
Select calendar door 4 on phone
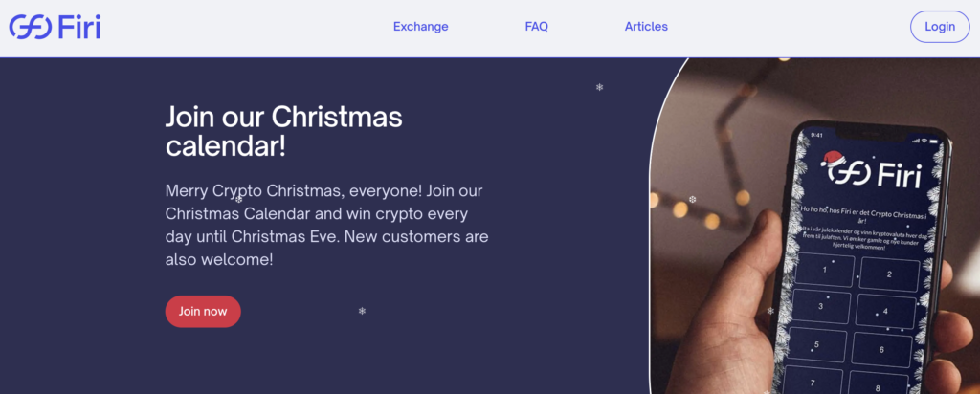pos(885,311)
